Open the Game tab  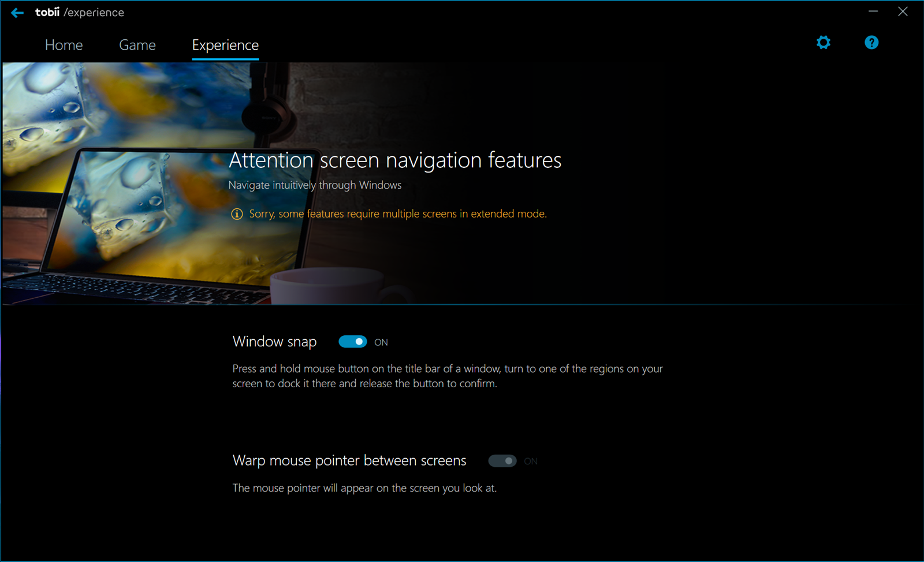click(137, 45)
